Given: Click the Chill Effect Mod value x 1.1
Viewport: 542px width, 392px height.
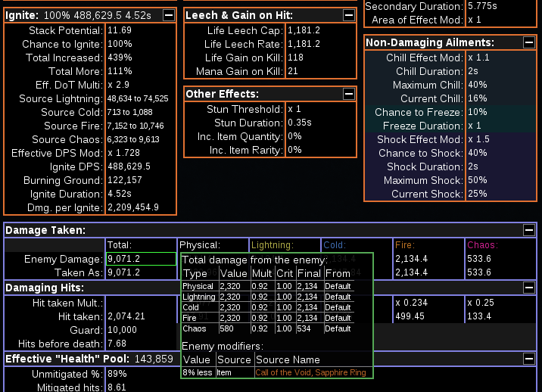Looking at the screenshot, I should [478, 58].
